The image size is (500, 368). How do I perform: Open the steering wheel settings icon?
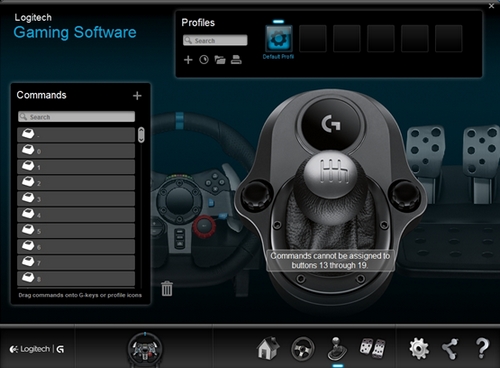(303, 349)
